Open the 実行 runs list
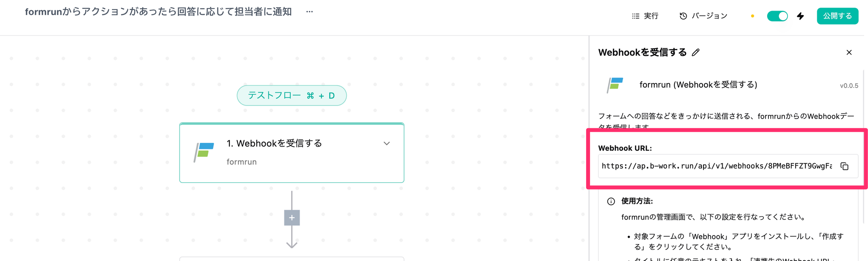The image size is (868, 261). click(645, 16)
